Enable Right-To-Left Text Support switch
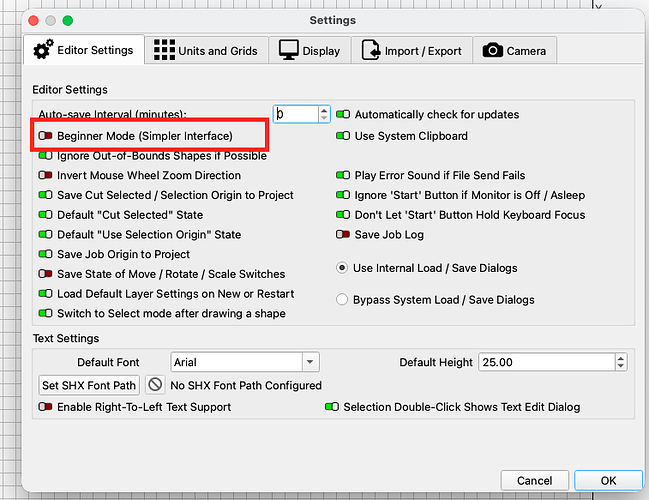Image resolution: width=649 pixels, height=500 pixels. tap(46, 407)
